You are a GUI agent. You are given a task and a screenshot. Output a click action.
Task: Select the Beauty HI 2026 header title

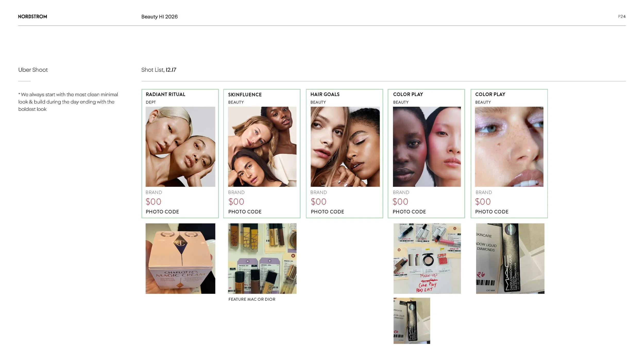(159, 17)
